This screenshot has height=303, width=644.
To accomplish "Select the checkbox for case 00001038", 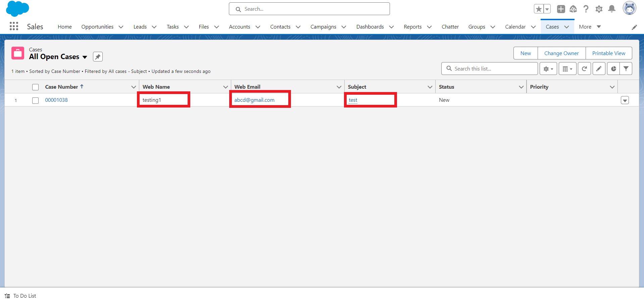I will [x=36, y=100].
